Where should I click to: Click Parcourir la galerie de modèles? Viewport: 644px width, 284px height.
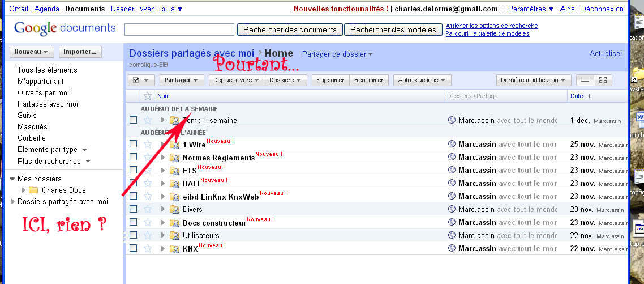click(487, 34)
